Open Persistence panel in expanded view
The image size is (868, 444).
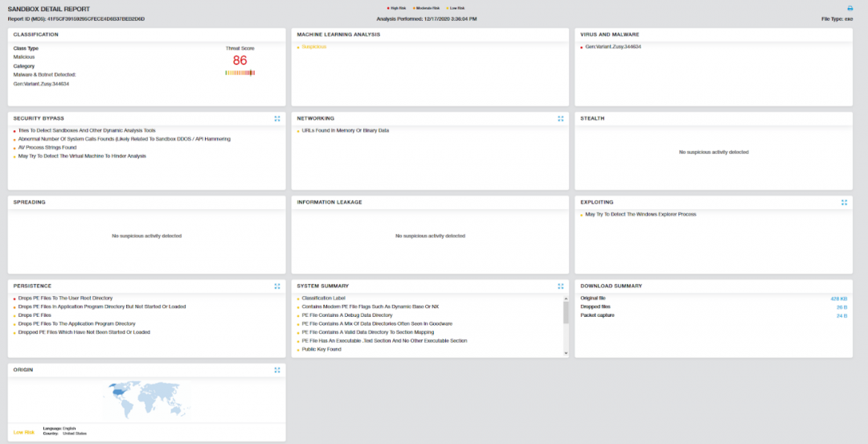[x=276, y=286]
